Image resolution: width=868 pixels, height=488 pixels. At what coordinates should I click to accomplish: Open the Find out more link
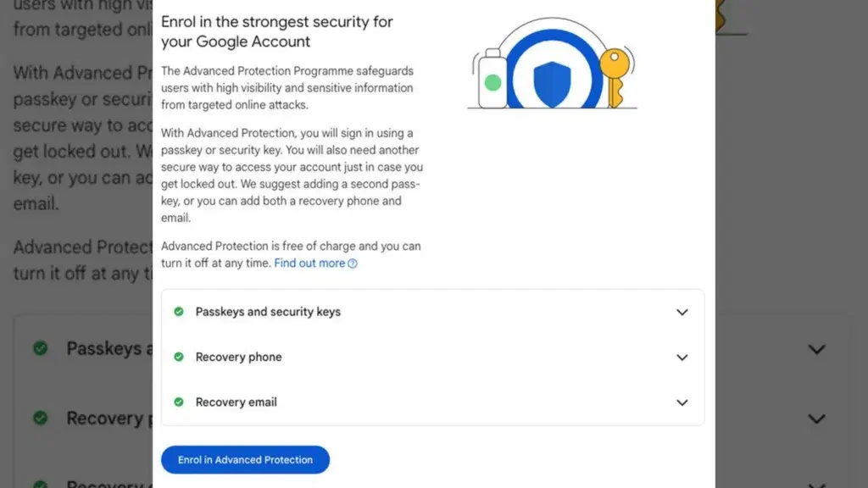tap(309, 263)
